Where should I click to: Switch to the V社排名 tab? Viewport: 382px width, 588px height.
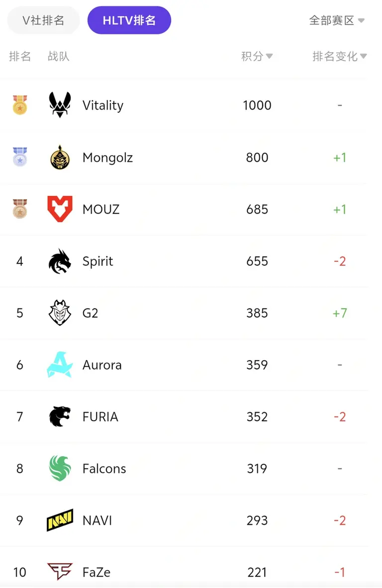click(x=44, y=20)
